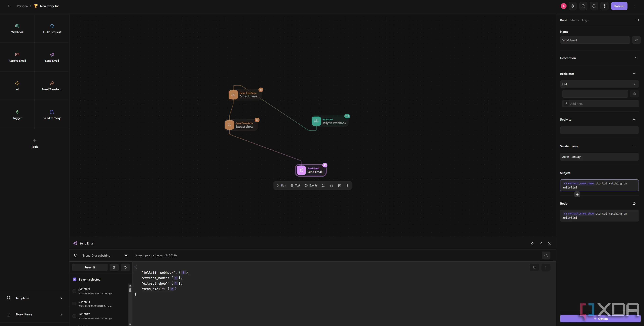
Task: Click the Reply to input field
Action: (599, 130)
